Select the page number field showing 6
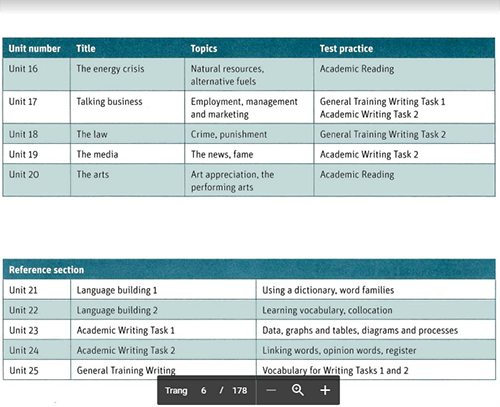500x407 pixels. (x=203, y=390)
